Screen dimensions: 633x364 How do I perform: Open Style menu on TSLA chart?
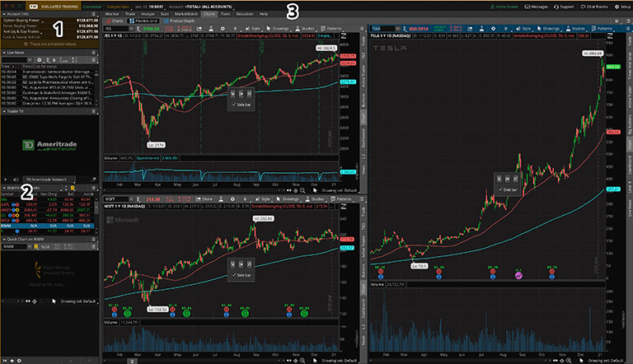tap(523, 29)
